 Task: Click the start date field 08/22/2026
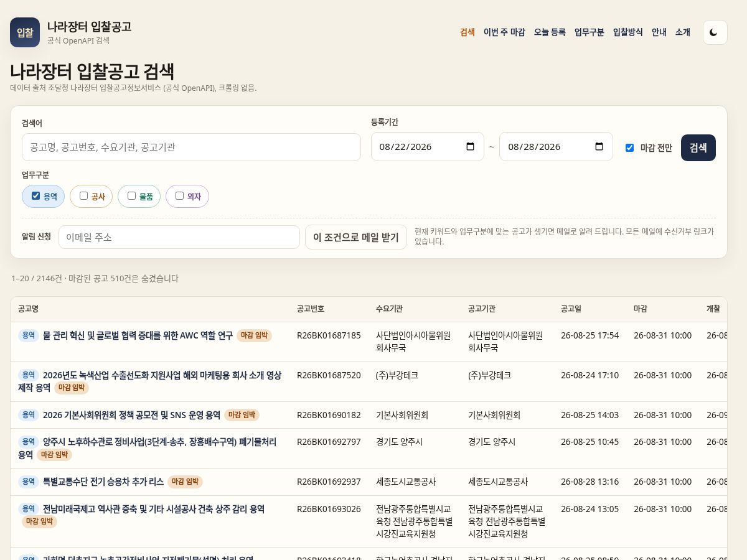click(x=428, y=147)
